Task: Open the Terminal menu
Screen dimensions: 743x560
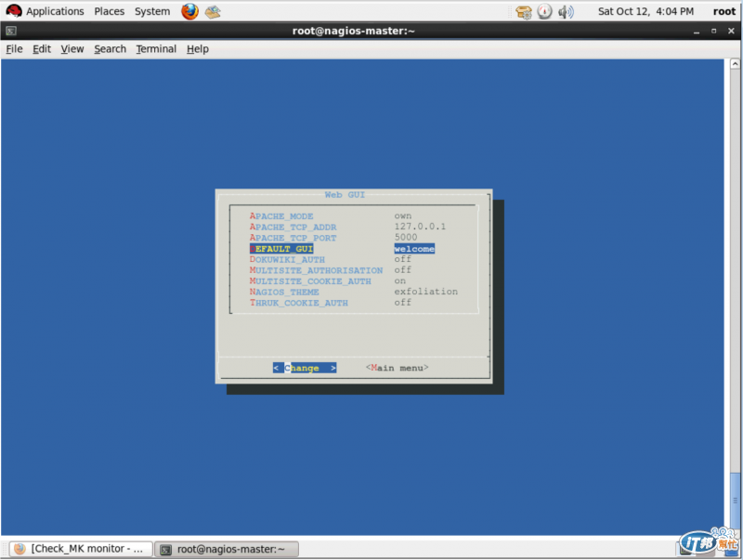Action: coord(156,49)
